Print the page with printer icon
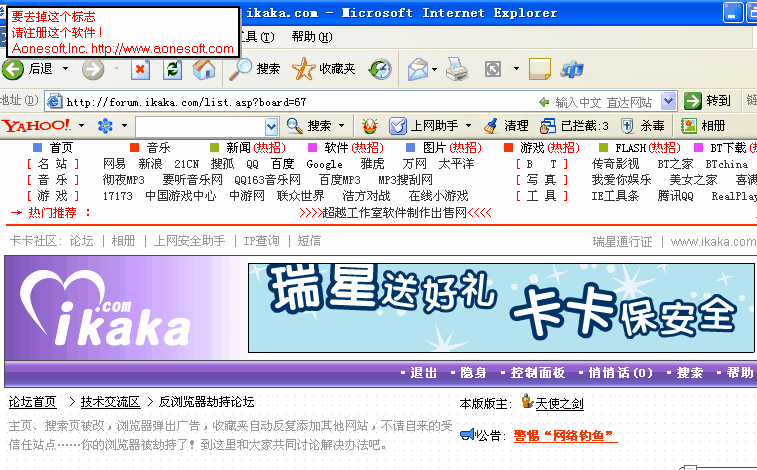The width and height of the screenshot is (757, 470). click(457, 69)
